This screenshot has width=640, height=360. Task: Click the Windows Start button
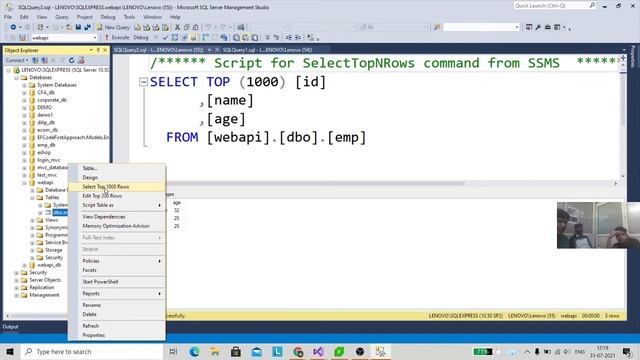(x=10, y=351)
